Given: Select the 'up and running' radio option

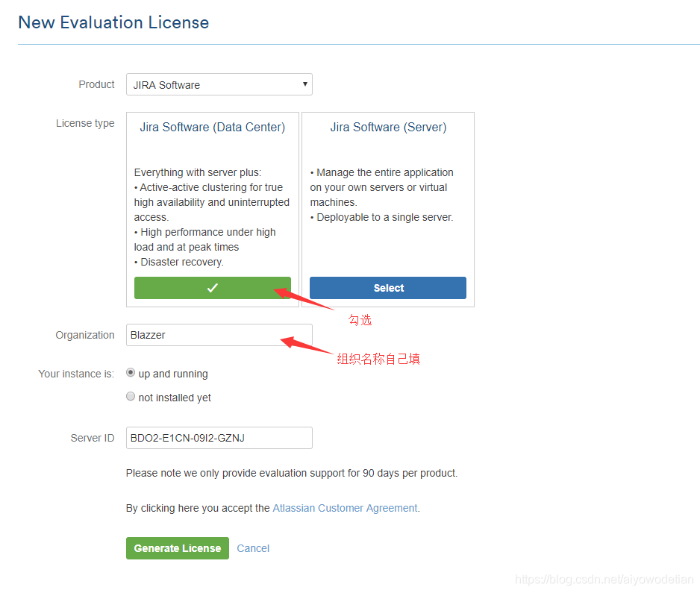Looking at the screenshot, I should [x=131, y=372].
